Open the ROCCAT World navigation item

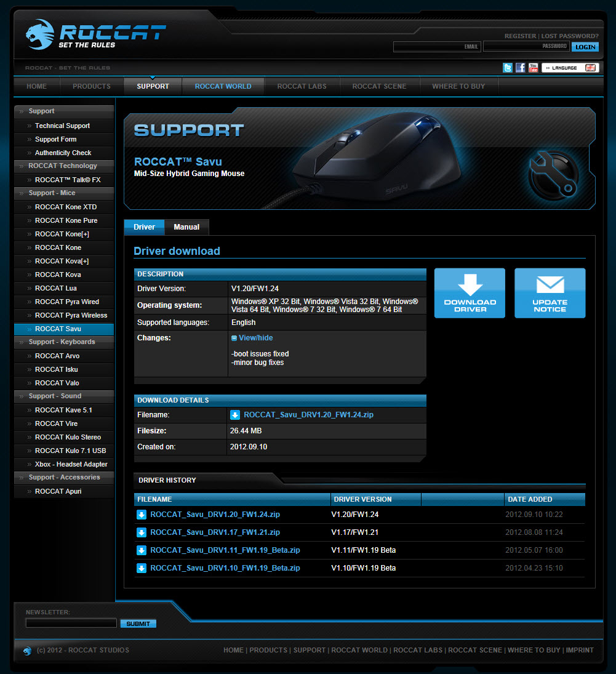click(223, 86)
